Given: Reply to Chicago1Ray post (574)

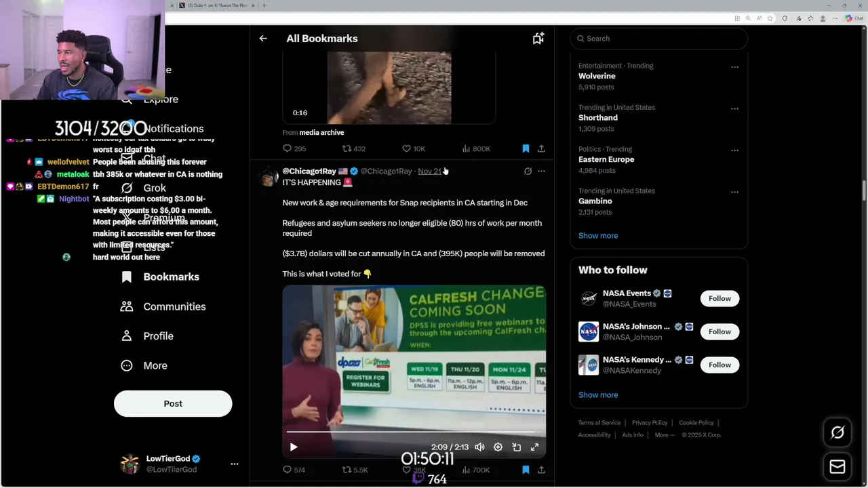Looking at the screenshot, I should pyautogui.click(x=294, y=470).
